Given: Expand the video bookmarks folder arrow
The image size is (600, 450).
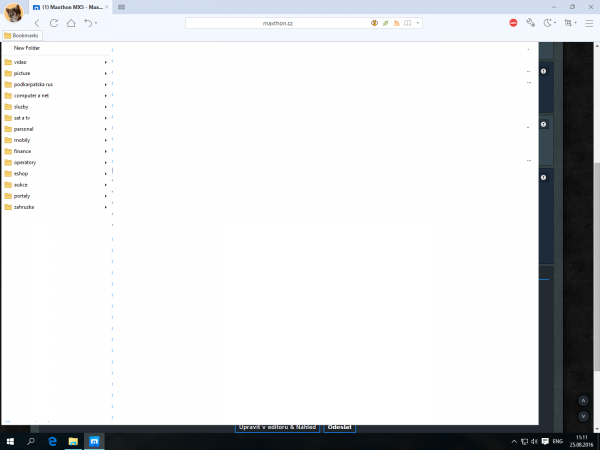Looking at the screenshot, I should [106, 62].
